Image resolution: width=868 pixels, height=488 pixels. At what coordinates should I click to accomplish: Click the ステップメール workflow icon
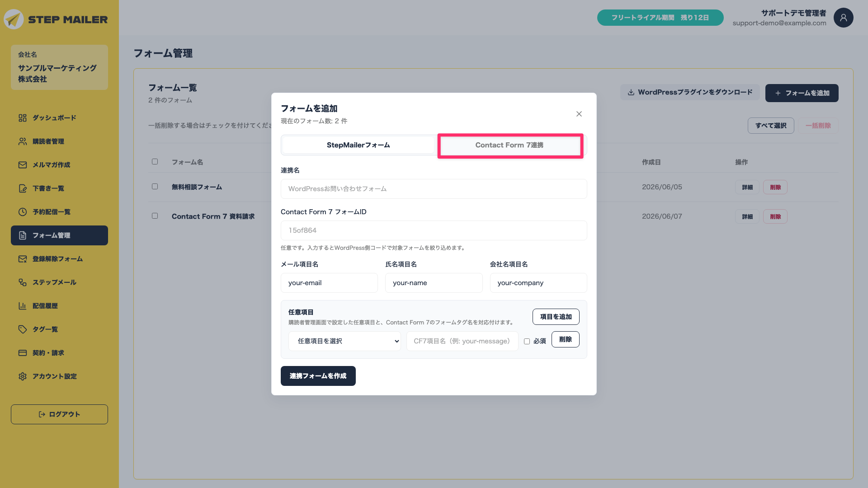coord(23,282)
